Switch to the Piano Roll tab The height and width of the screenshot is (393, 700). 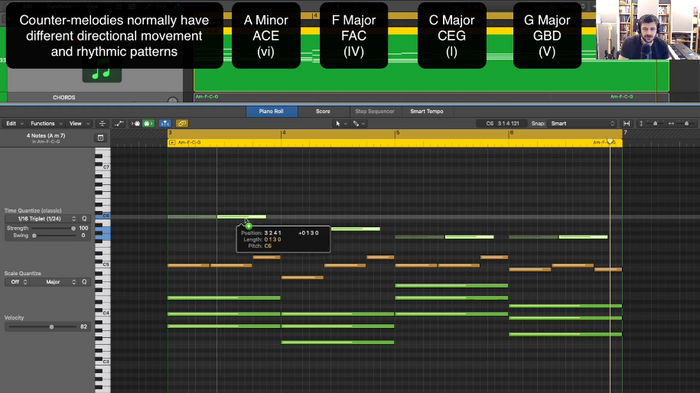coord(271,111)
